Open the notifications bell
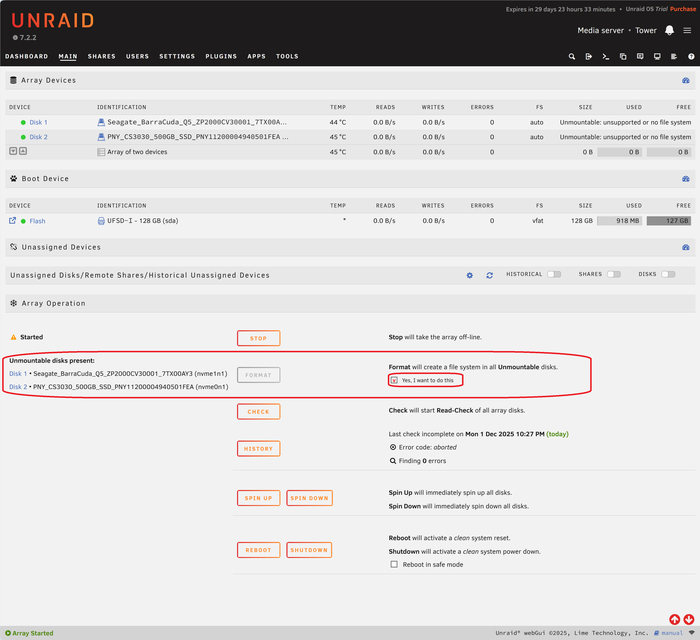The width and height of the screenshot is (700, 640). point(669,30)
